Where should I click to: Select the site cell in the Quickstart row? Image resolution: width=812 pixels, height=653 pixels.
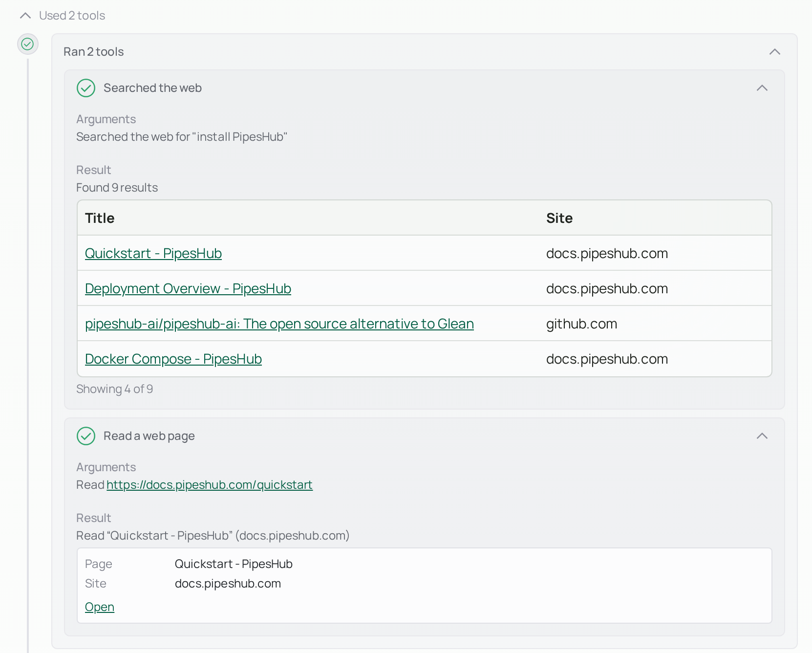click(607, 253)
